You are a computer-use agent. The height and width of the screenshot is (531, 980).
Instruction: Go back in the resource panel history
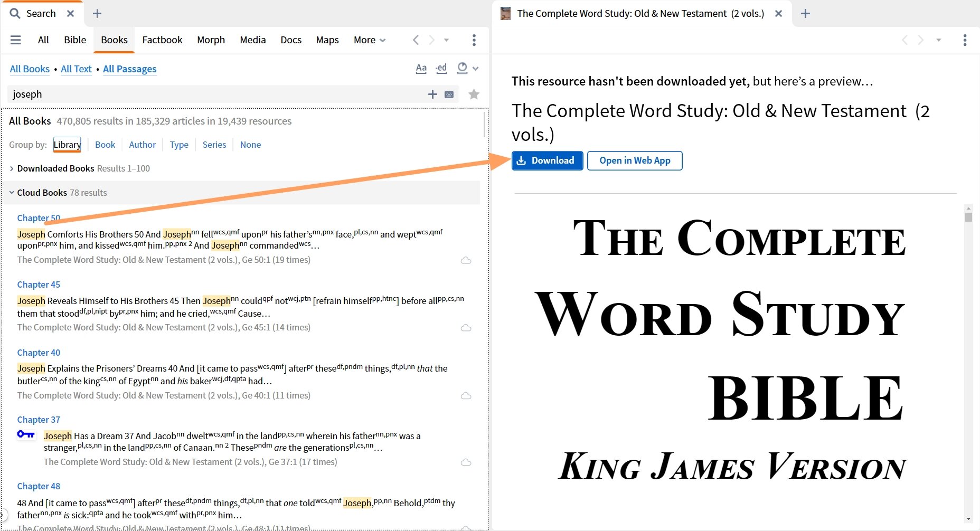[904, 40]
